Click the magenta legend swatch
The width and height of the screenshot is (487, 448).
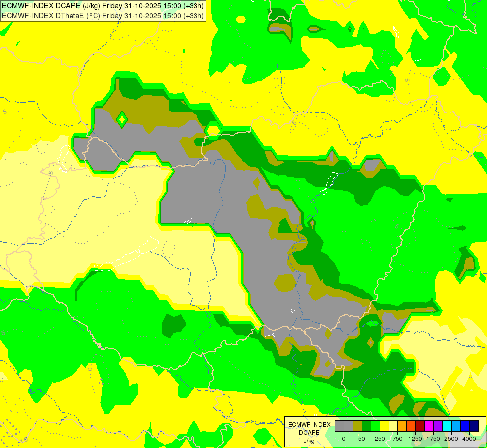[x=429, y=426]
